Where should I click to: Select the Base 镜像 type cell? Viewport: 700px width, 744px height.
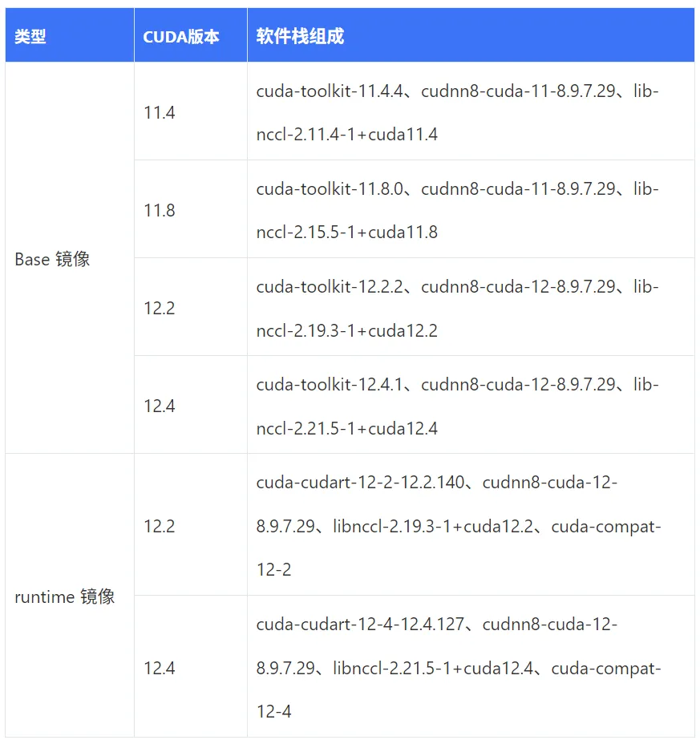coord(70,257)
